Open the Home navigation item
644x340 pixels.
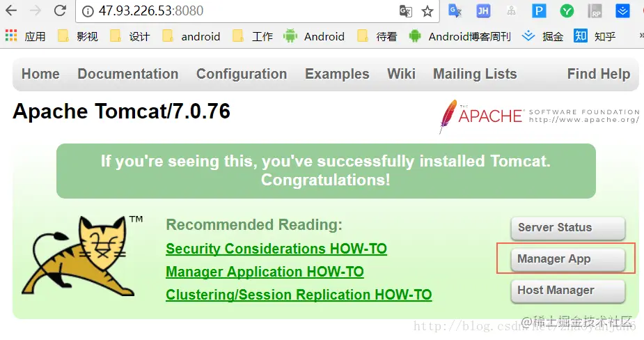(x=40, y=74)
